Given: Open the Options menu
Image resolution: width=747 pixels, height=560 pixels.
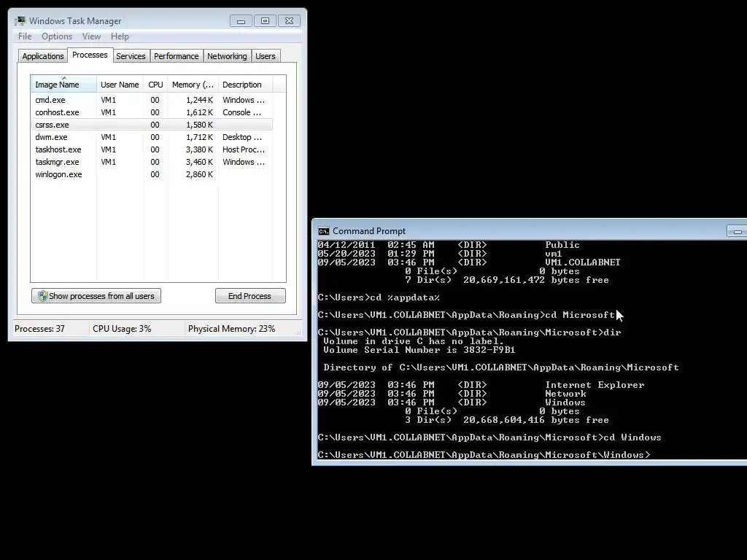Looking at the screenshot, I should click(57, 36).
